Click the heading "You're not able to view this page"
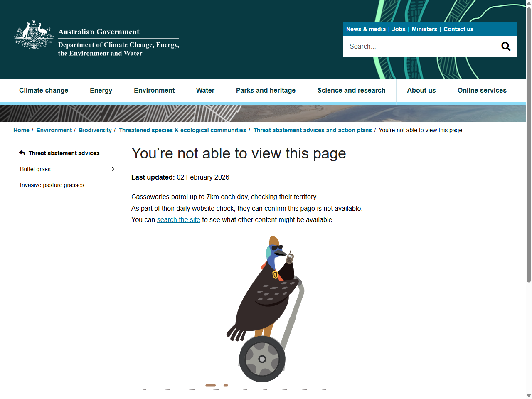The image size is (532, 399). point(239,153)
